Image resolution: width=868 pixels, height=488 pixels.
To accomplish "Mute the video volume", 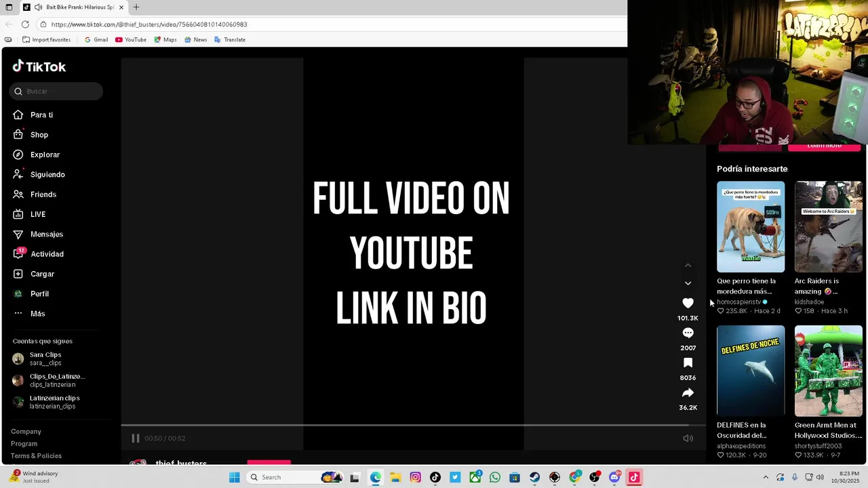I will pyautogui.click(x=688, y=439).
